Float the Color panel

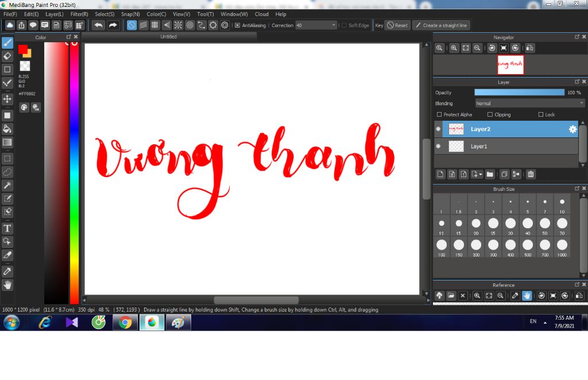pos(69,37)
